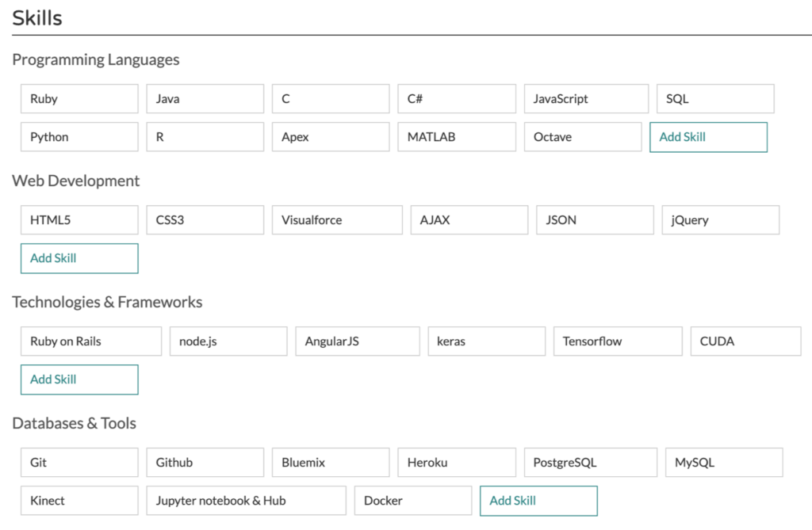This screenshot has width=812, height=530.
Task: Click the Python skill box
Action: pyautogui.click(x=79, y=137)
